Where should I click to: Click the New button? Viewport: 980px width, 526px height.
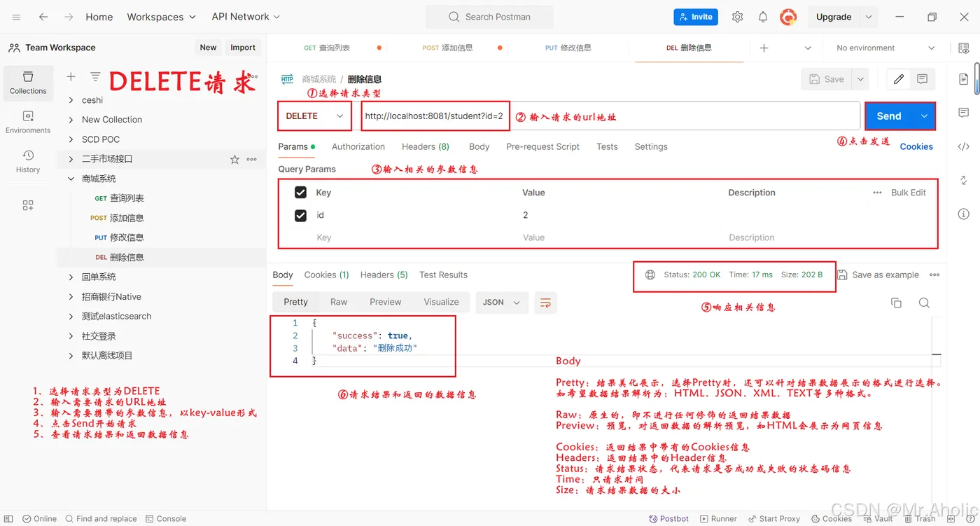click(x=208, y=48)
